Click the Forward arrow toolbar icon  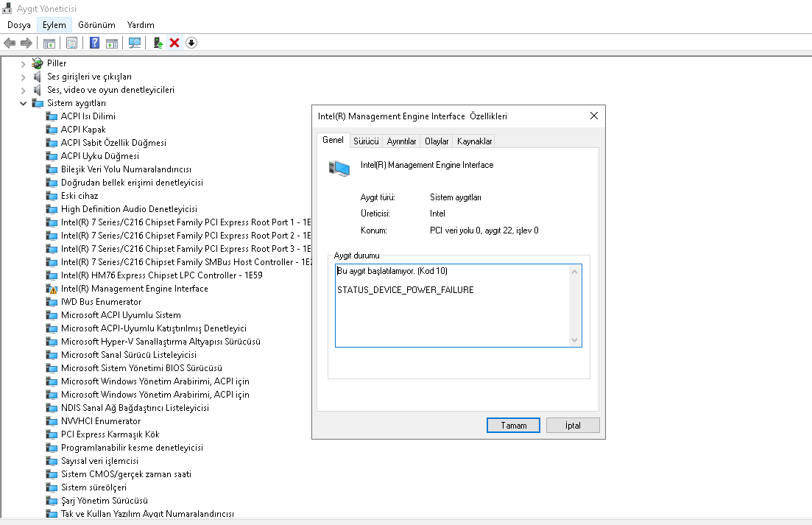point(26,43)
